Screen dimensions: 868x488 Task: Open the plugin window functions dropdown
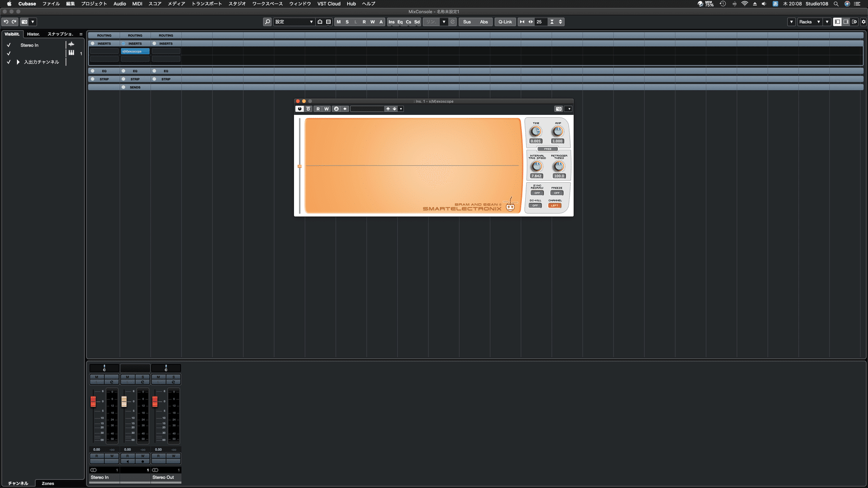[569, 109]
